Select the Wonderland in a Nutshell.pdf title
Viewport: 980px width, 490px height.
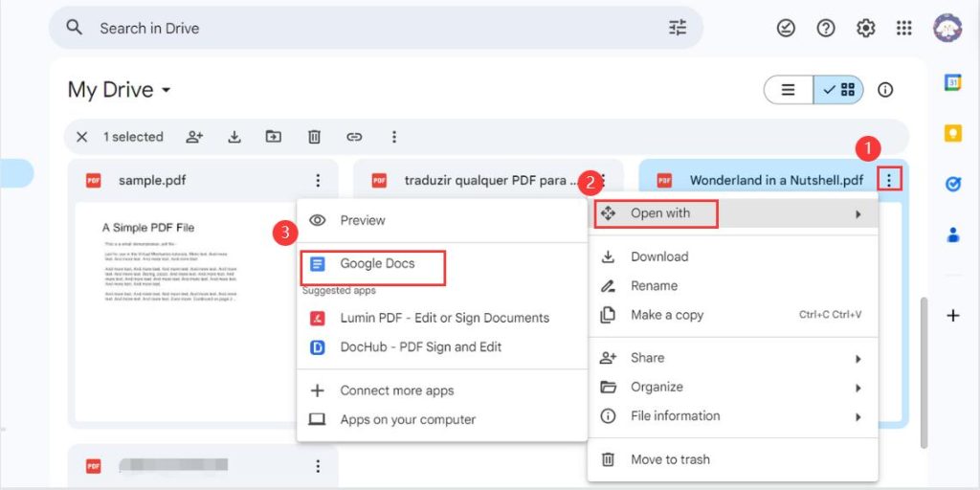pyautogui.click(x=776, y=181)
